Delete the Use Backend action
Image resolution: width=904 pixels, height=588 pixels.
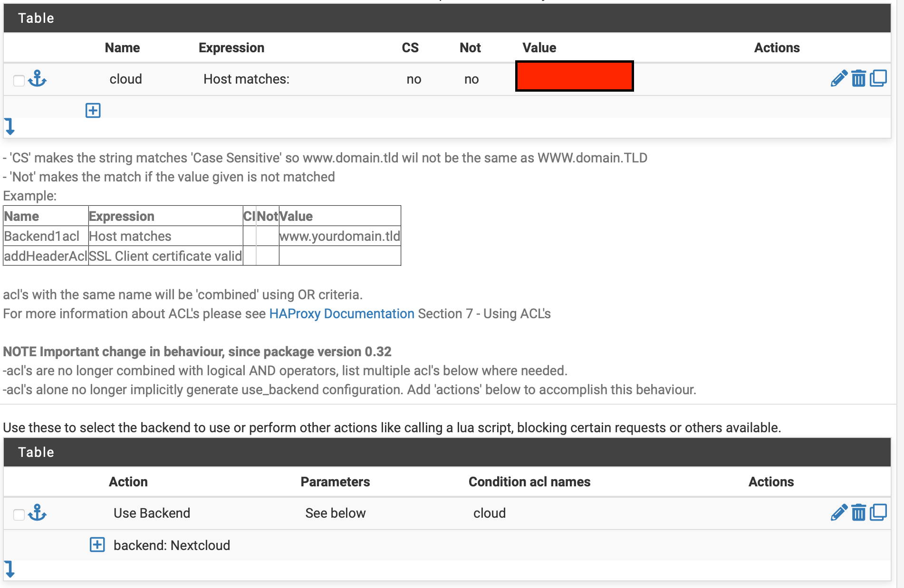(x=858, y=512)
